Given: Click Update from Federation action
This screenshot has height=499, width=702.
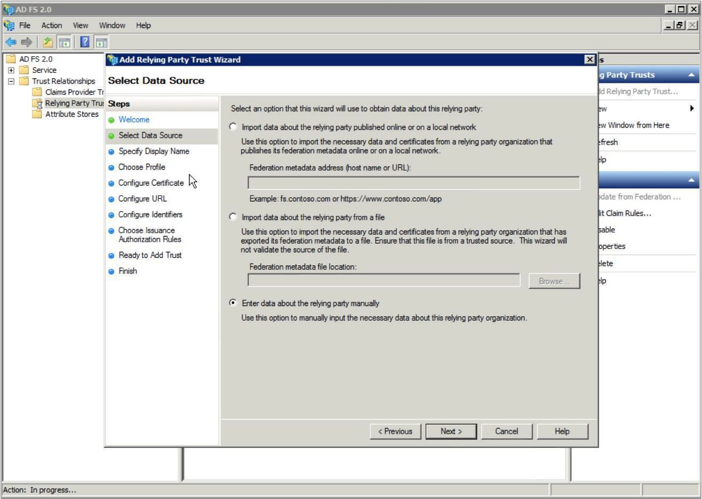Looking at the screenshot, I should [640, 197].
